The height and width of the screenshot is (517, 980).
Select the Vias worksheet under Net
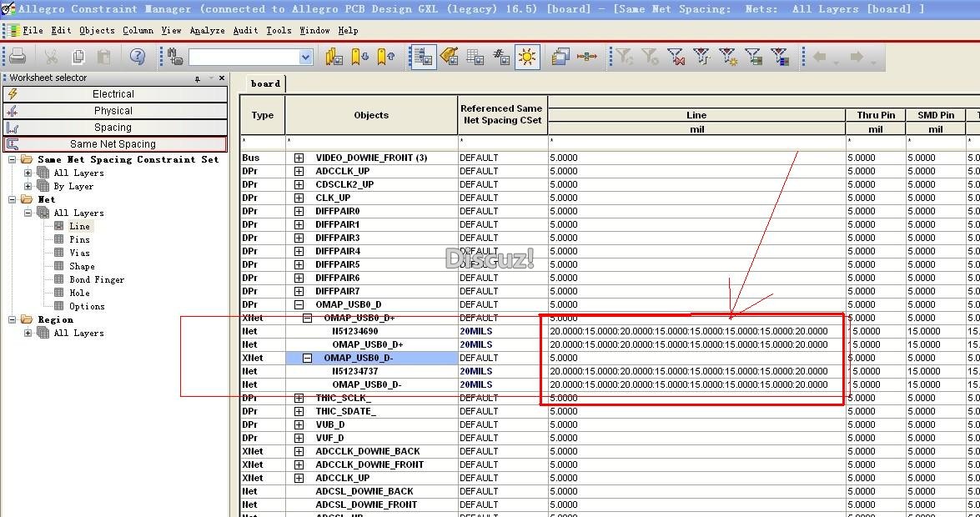(80, 253)
